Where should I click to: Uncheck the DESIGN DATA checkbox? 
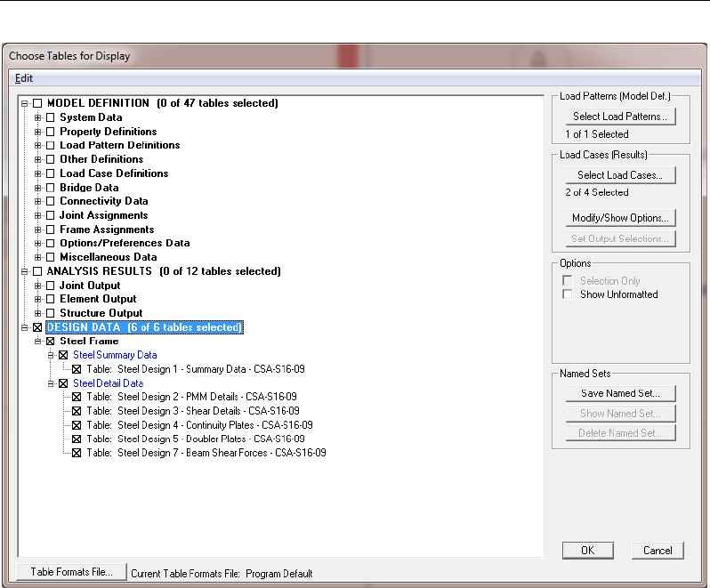point(37,327)
